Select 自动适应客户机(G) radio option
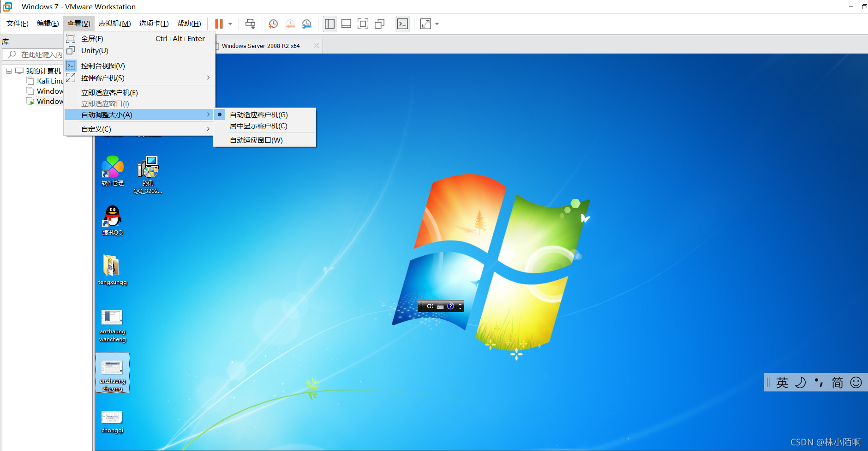Screen dimensions: 868x451 click(x=264, y=115)
